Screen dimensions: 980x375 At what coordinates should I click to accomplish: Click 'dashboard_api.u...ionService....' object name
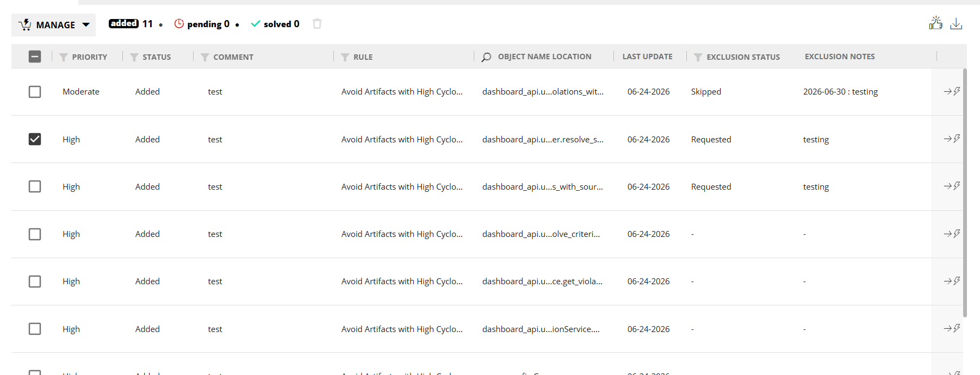tap(541, 329)
